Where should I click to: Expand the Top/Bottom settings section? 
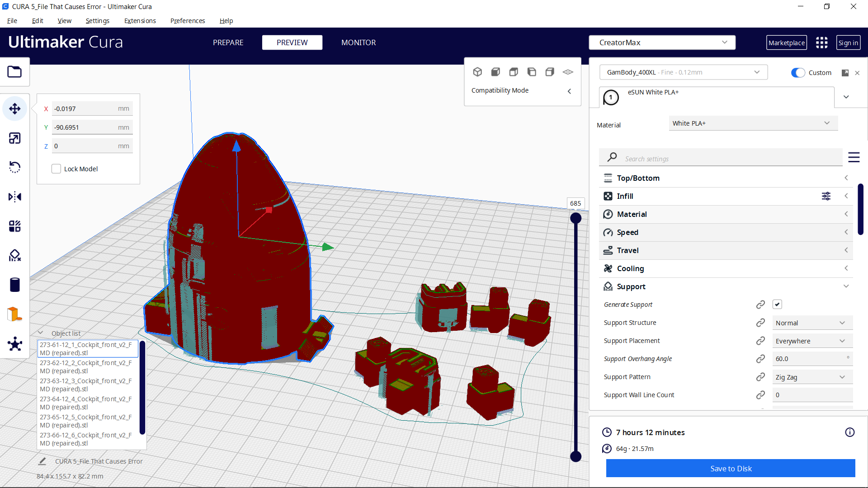coord(726,178)
